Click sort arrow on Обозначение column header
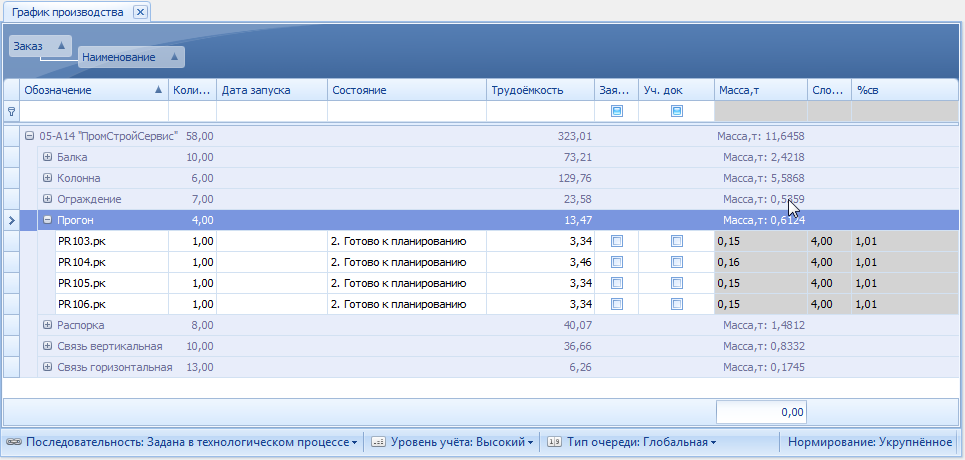 tap(159, 90)
